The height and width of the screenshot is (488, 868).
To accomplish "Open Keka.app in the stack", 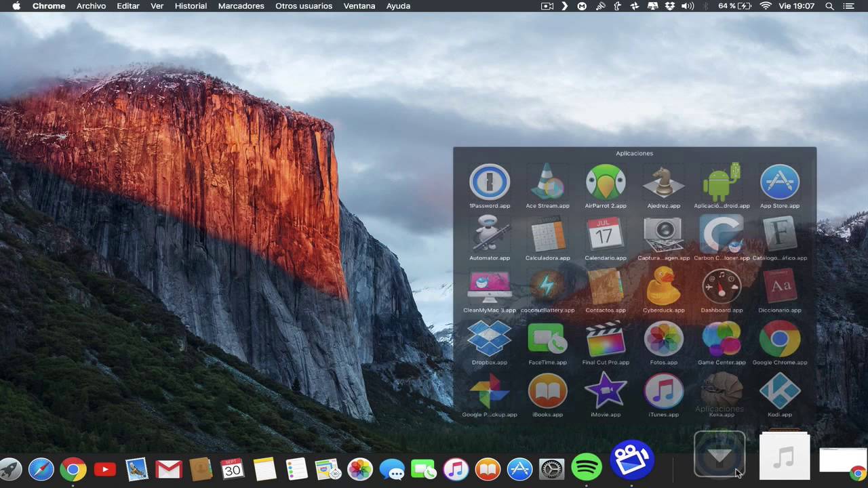I will click(722, 390).
